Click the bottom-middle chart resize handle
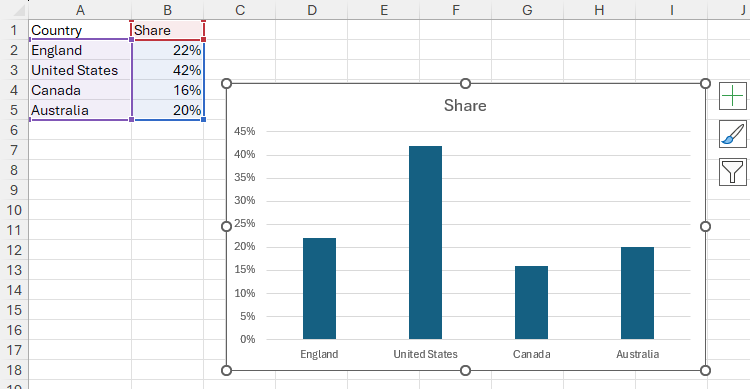The width and height of the screenshot is (750, 389). 465,370
